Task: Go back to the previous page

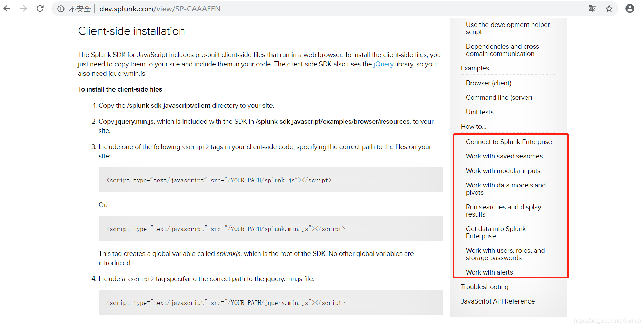Action: 7,8
